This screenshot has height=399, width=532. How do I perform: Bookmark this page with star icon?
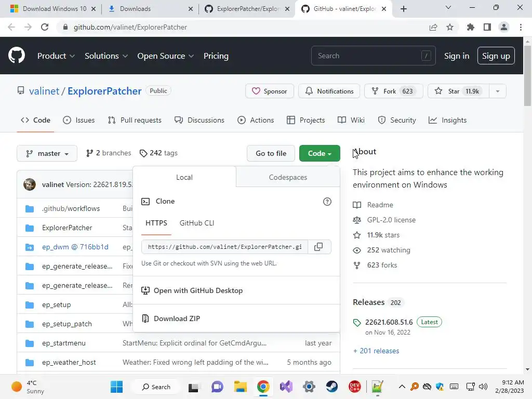coord(450,27)
